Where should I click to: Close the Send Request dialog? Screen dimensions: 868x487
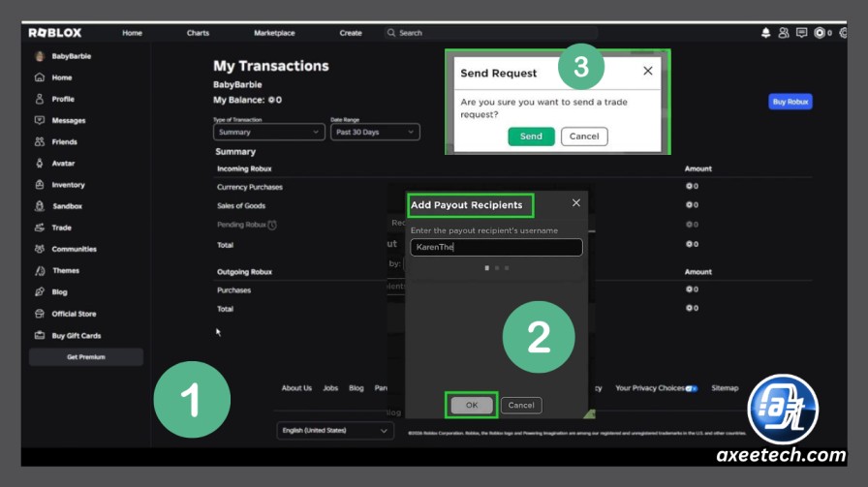(648, 71)
